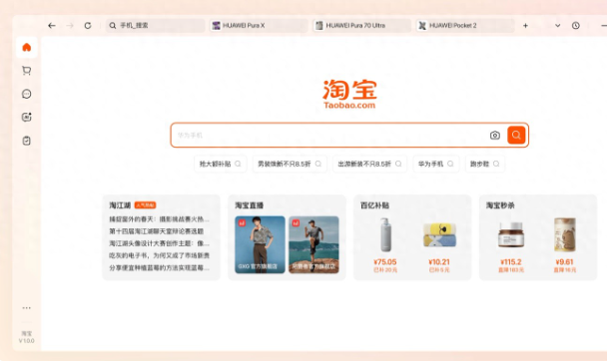Switch to the 手机_搜索 tab
This screenshot has height=364, width=607.
coord(155,26)
